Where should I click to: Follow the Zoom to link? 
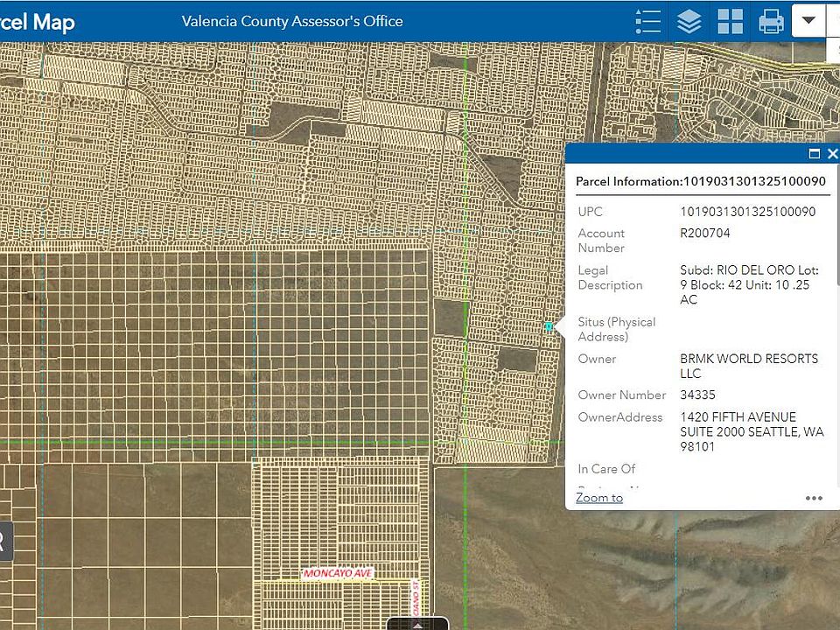(x=598, y=498)
